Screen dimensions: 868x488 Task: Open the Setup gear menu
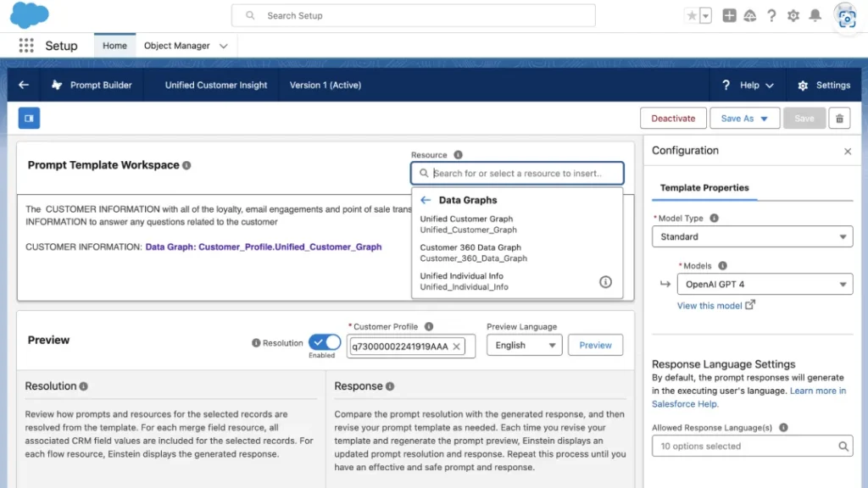tap(793, 15)
